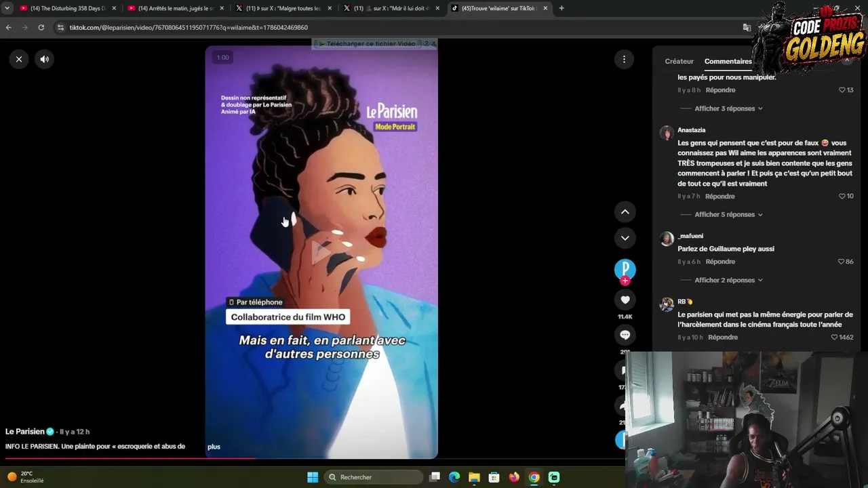868x488 pixels.
Task: Click the Télécharger ce fichier Vidéo banner
Action: click(x=370, y=44)
